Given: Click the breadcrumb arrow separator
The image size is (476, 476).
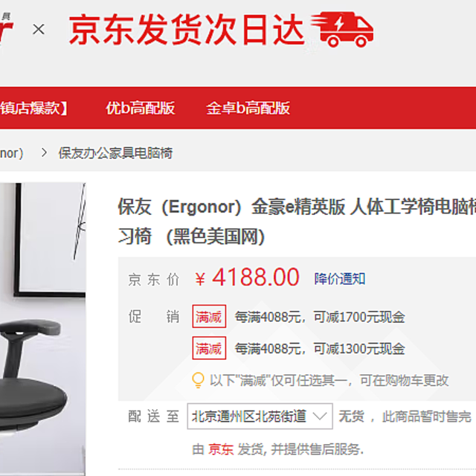Looking at the screenshot, I should pyautogui.click(x=44, y=152).
